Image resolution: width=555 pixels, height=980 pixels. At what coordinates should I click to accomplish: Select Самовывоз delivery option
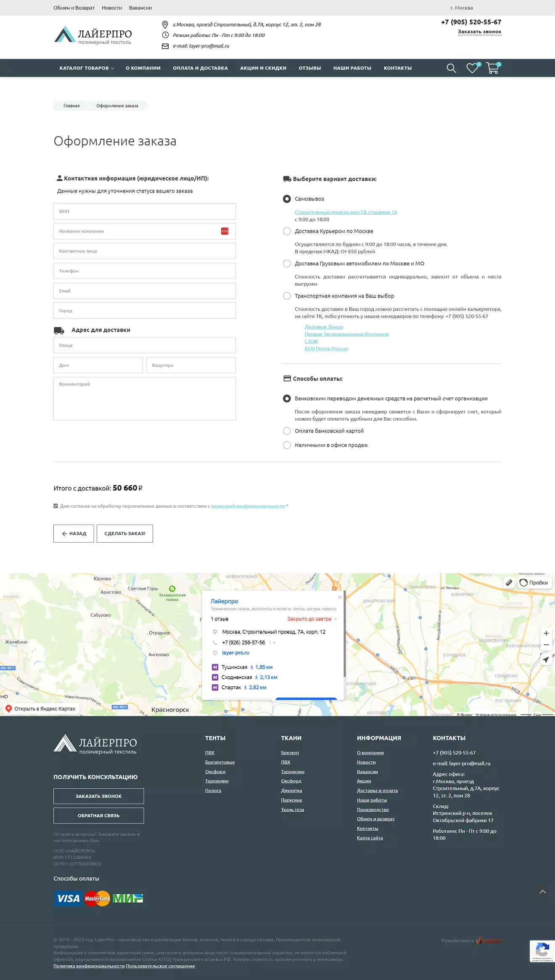point(287,199)
